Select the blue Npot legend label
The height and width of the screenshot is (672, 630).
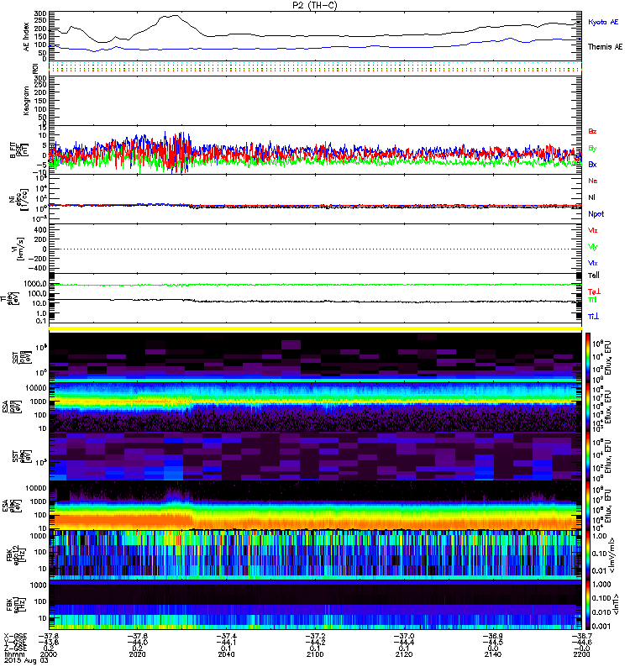coord(596,214)
